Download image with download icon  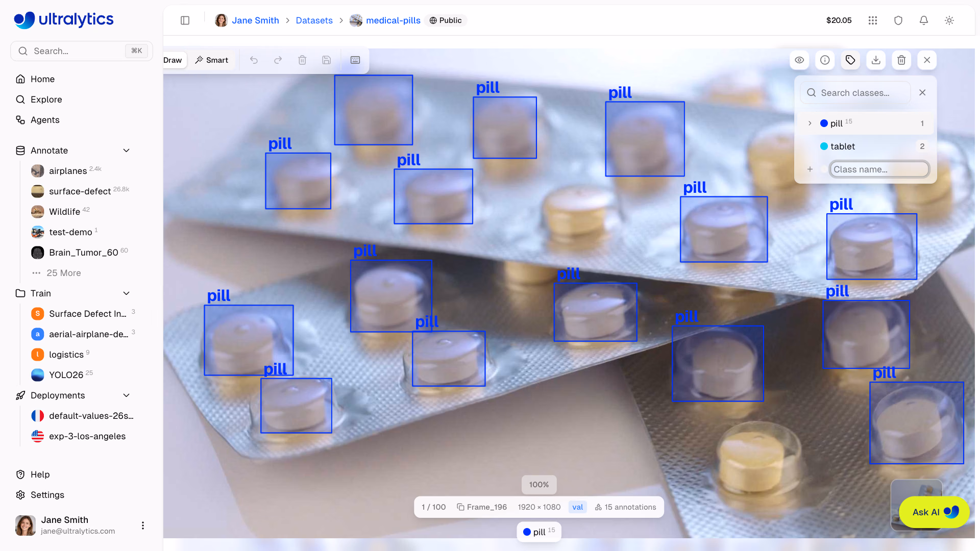point(876,60)
